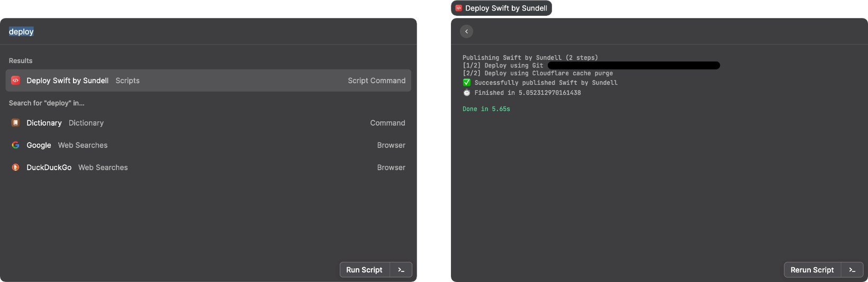Click the "Successfully published Swift by Sundell" line
Image resolution: width=868 pixels, height=282 pixels.
546,83
